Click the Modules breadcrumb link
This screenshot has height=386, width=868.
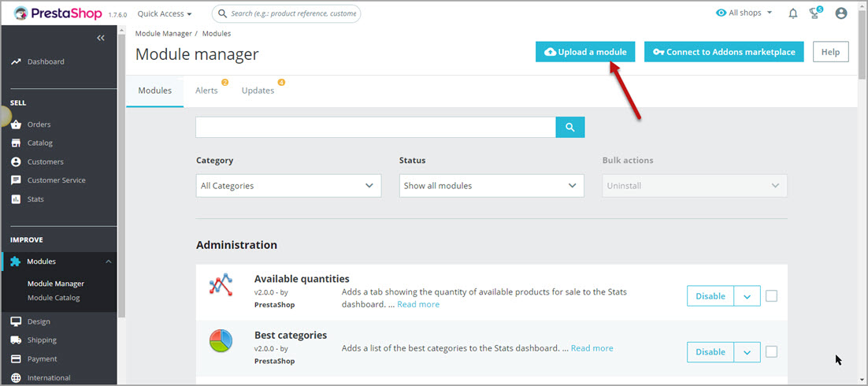coord(217,34)
